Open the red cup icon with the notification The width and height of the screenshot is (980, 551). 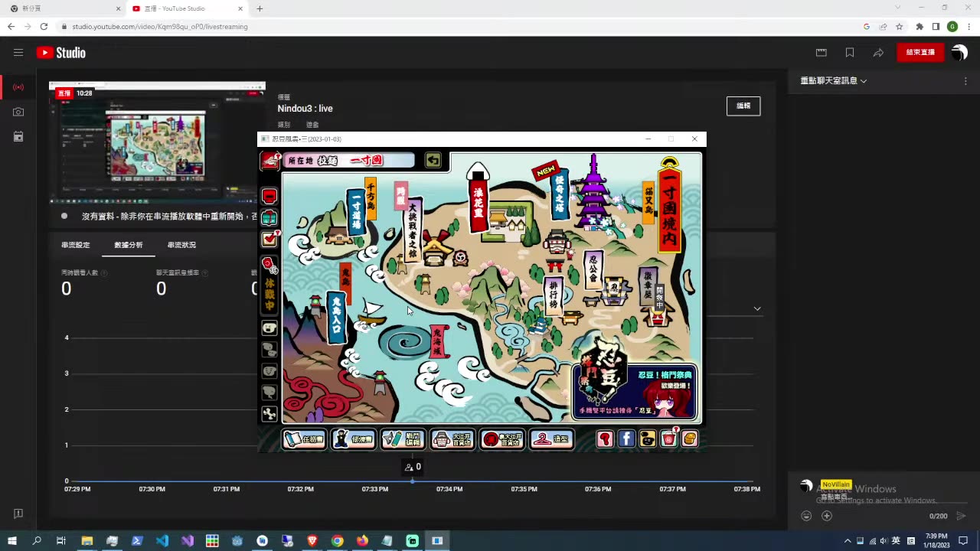pyautogui.click(x=669, y=438)
